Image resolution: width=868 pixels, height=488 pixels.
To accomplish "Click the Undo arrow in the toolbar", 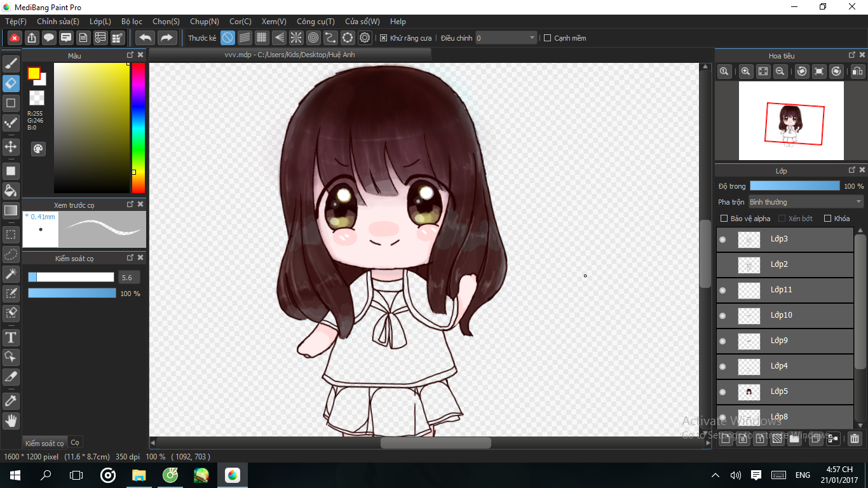I will click(x=146, y=38).
